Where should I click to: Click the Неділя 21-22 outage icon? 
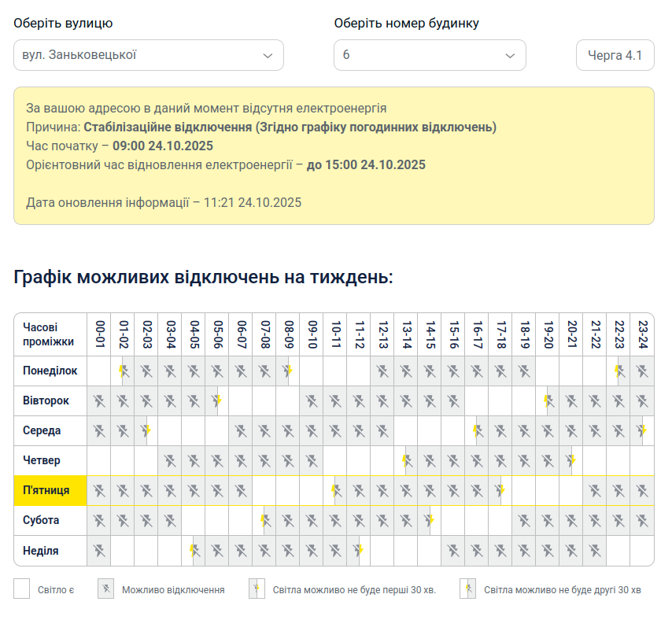(595, 551)
